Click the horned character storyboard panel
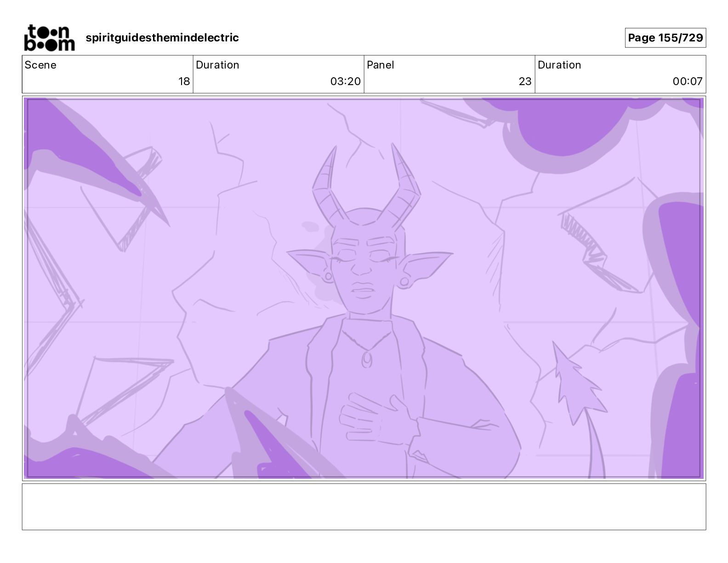This screenshot has width=728, height=563. click(x=364, y=288)
